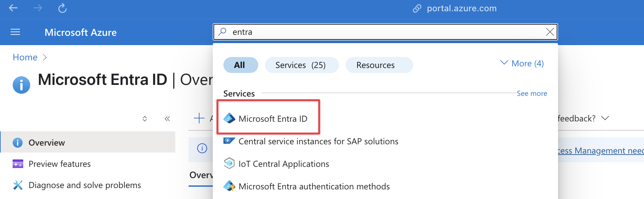644x199 pixels.
Task: Click the Diagnose and solve problems wrench icon
Action: coord(18,185)
